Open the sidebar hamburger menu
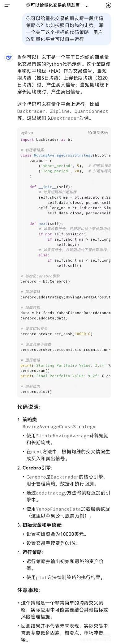Screen dimensions: 116x644 pyautogui.click(x=7, y=5)
